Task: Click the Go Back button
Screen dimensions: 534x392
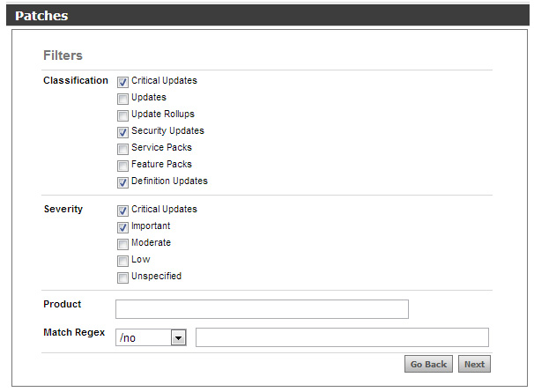Action: click(428, 364)
